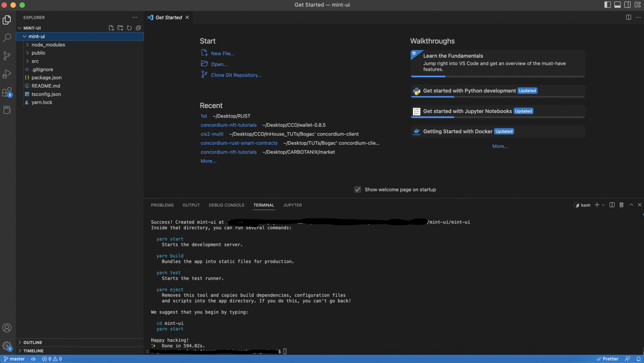Expand the OUTLINE section
644x363 pixels.
[x=80, y=342]
